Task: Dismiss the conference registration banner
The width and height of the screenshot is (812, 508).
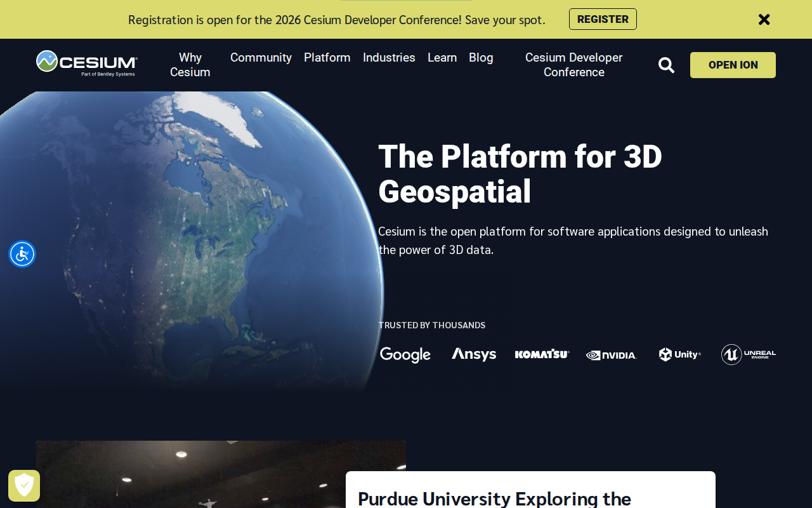Action: [764, 19]
